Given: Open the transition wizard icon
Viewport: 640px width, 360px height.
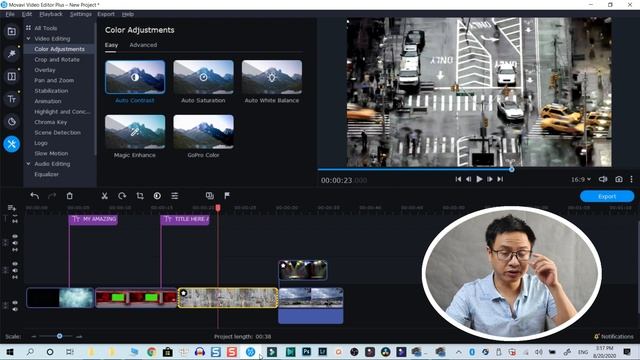Looking at the screenshot, I should click(x=210, y=196).
